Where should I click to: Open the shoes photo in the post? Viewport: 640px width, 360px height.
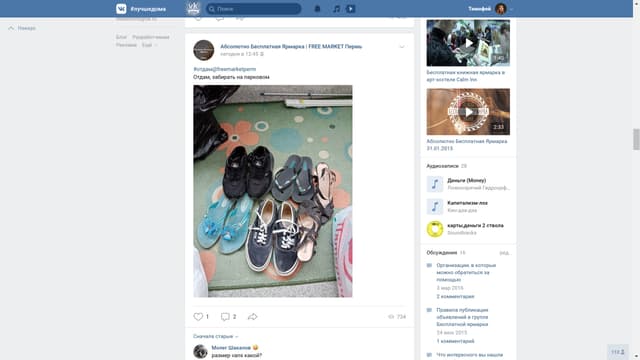click(273, 191)
